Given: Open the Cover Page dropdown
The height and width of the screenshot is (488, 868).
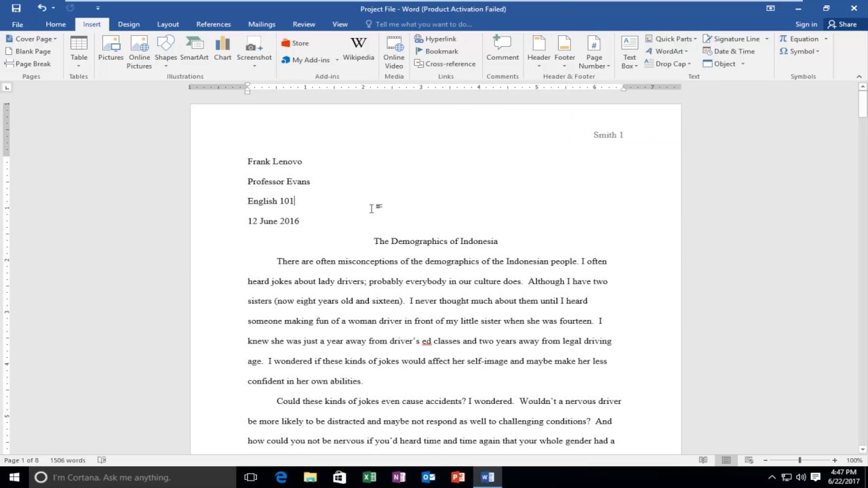Looking at the screenshot, I should coord(33,39).
